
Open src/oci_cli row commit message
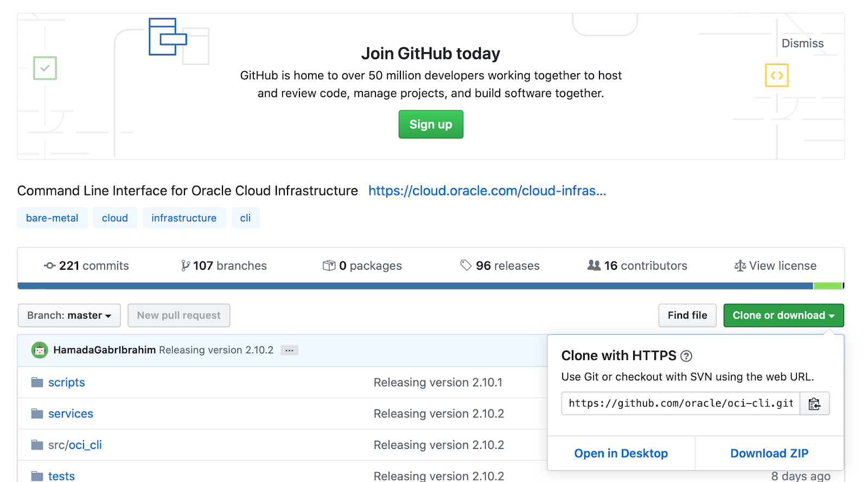(439, 445)
